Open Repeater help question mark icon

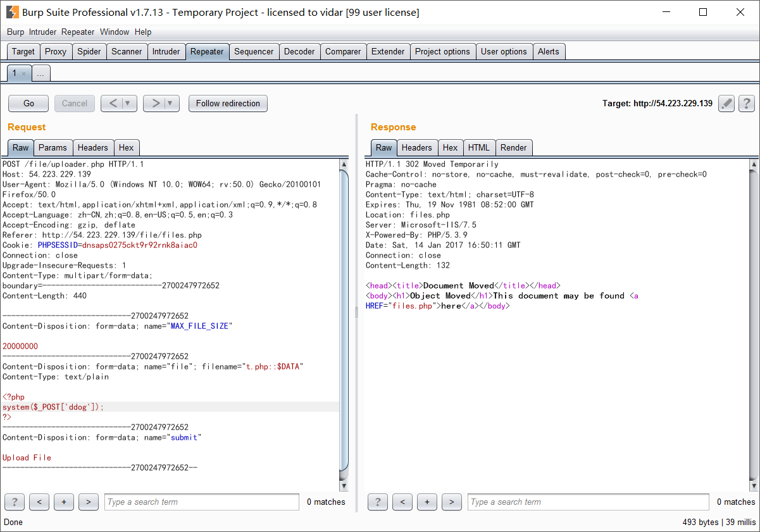(x=747, y=103)
